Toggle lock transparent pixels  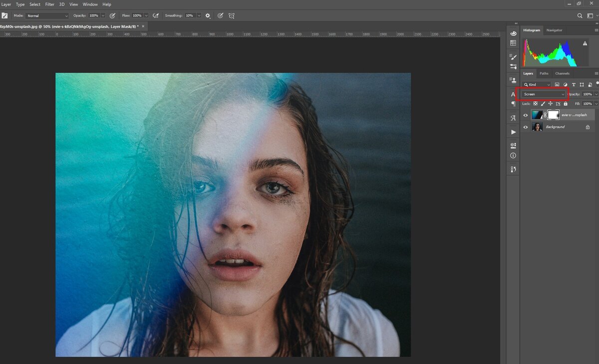535,104
